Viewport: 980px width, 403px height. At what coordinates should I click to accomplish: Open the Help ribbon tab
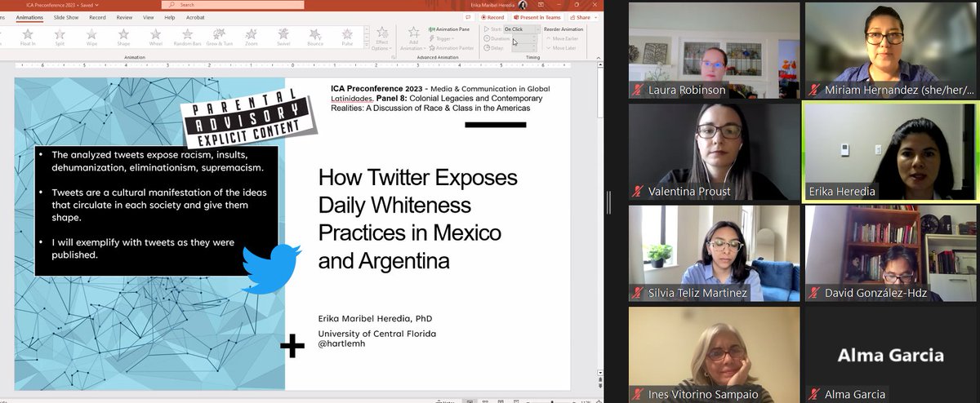tap(170, 16)
